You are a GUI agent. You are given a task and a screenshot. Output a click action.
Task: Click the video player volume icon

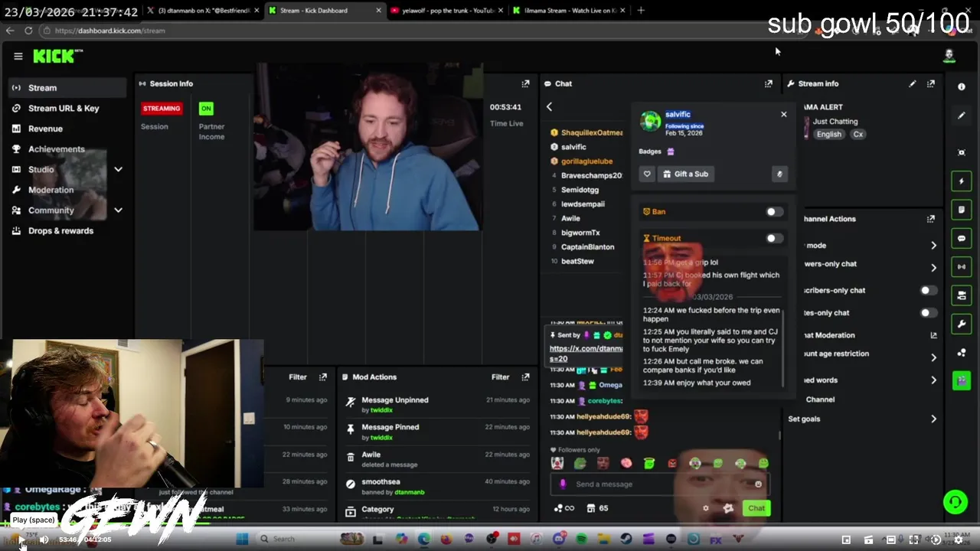[x=44, y=540]
